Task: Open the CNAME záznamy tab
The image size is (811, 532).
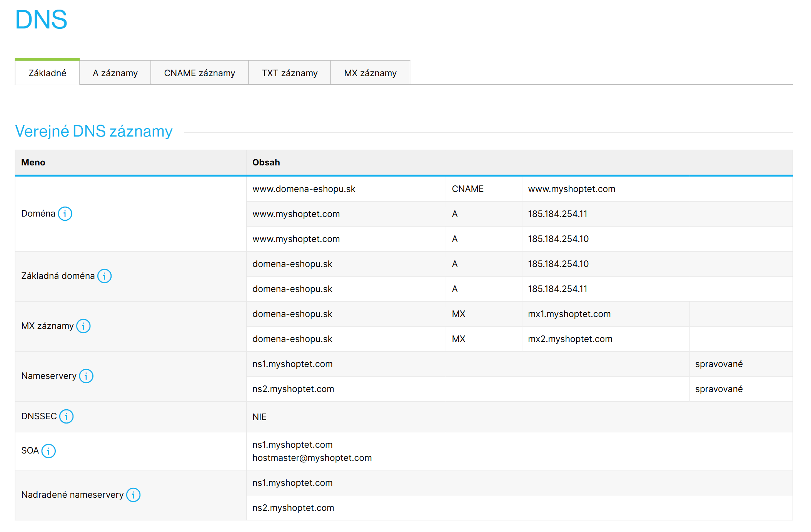Action: point(199,73)
